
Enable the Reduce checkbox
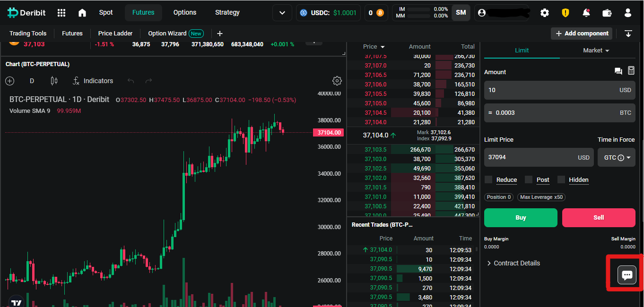point(488,179)
